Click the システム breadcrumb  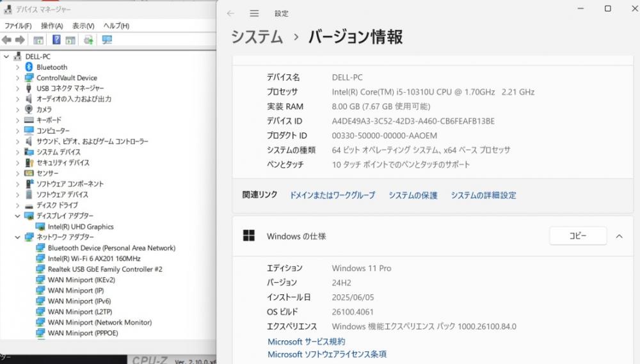[257, 36]
